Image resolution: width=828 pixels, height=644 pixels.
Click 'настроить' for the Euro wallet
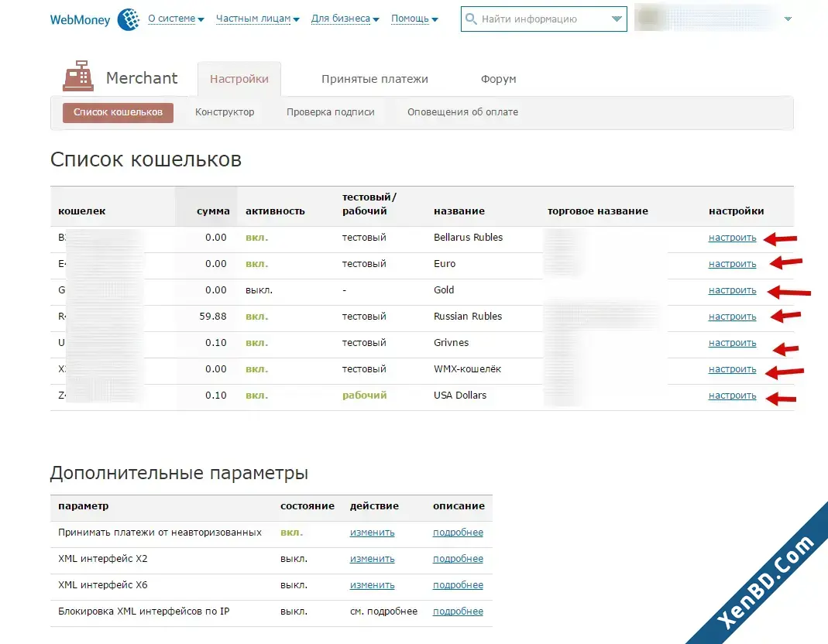(x=732, y=265)
